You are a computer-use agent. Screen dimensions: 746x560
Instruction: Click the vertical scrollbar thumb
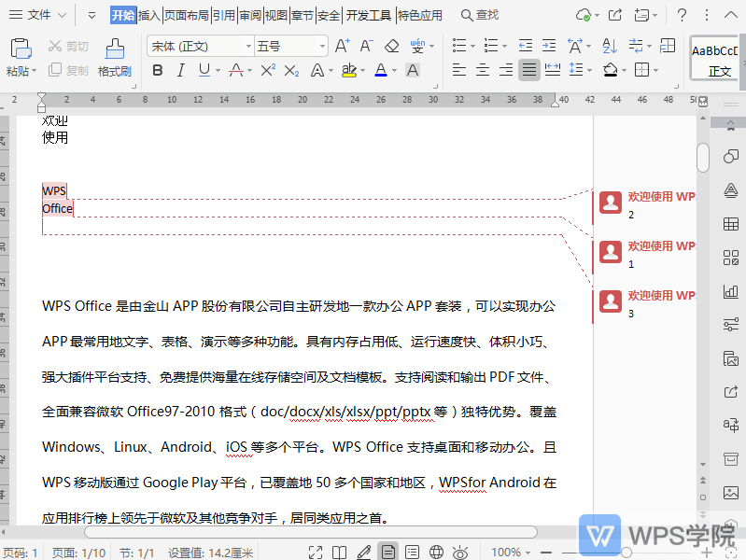(x=703, y=156)
